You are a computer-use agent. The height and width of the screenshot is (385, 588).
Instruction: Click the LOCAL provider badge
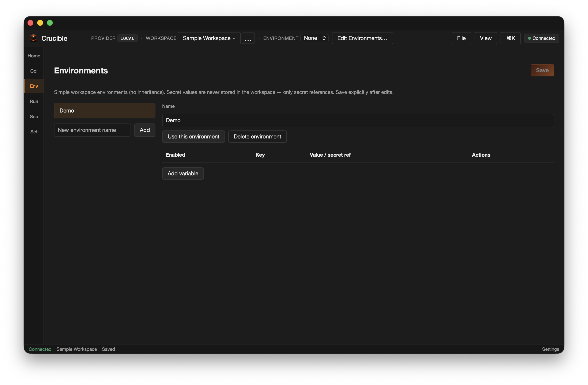point(128,38)
